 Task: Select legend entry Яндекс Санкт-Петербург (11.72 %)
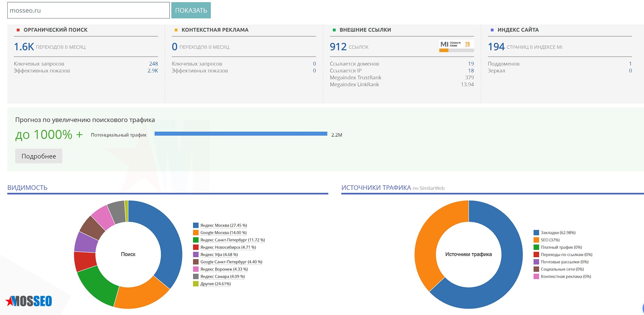(x=232, y=240)
